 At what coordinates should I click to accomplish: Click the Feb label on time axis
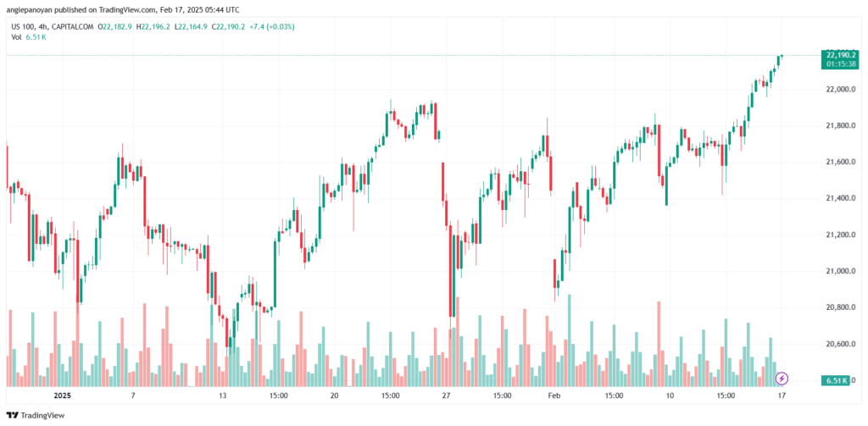coord(554,396)
